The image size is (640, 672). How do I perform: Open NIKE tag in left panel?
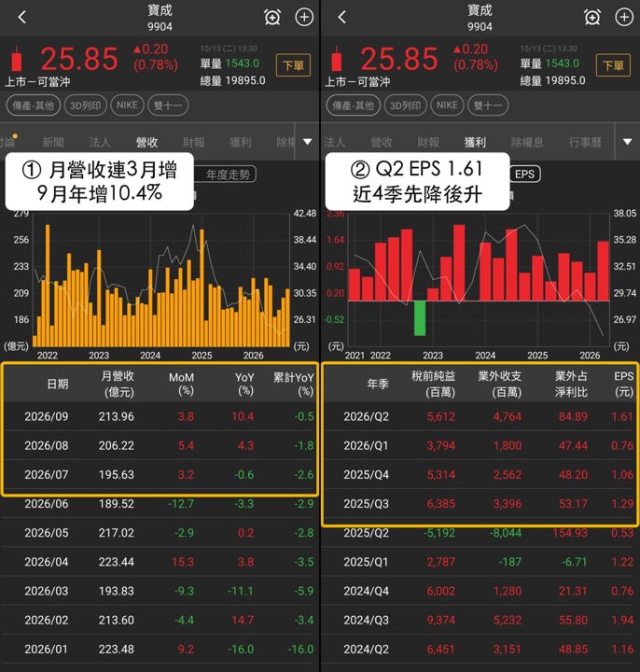127,105
